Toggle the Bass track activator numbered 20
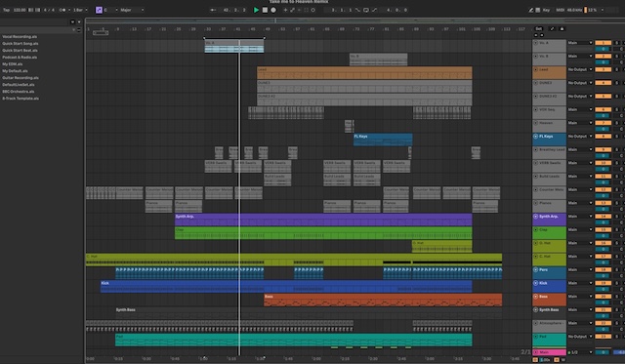 point(604,297)
